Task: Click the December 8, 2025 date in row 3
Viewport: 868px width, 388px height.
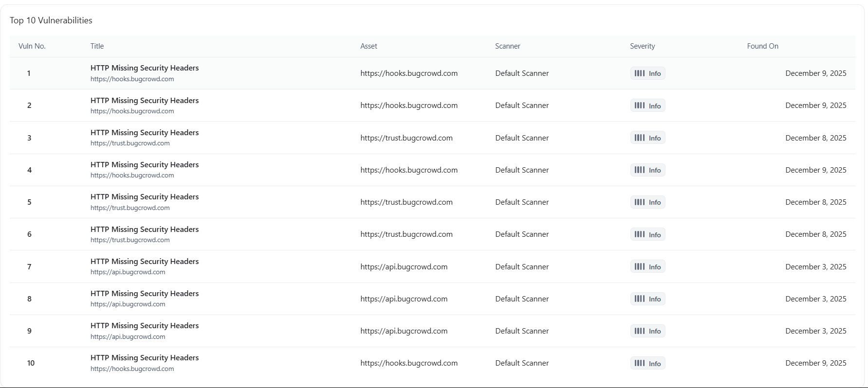Action: pyautogui.click(x=816, y=138)
